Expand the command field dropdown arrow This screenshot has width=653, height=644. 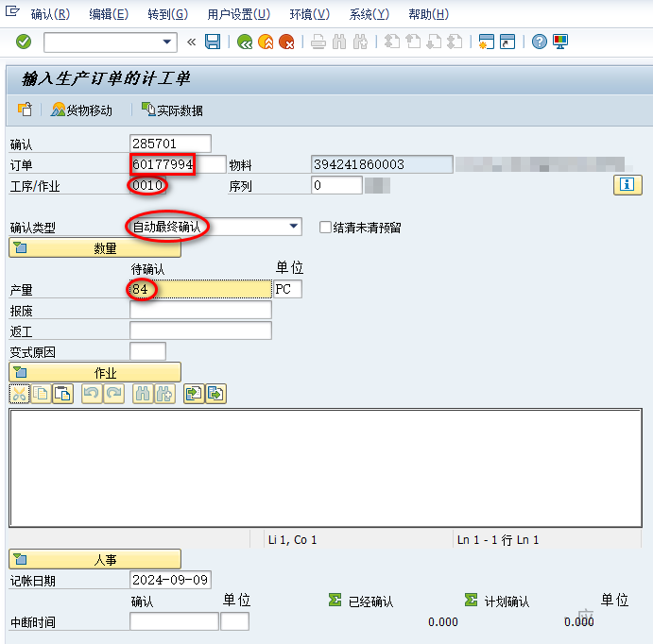[x=168, y=42]
